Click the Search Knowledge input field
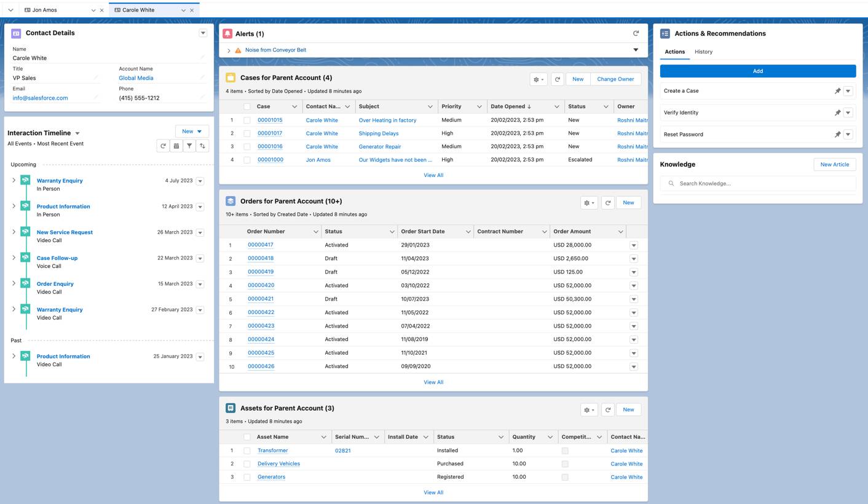The height and width of the screenshot is (504, 868). coord(757,183)
